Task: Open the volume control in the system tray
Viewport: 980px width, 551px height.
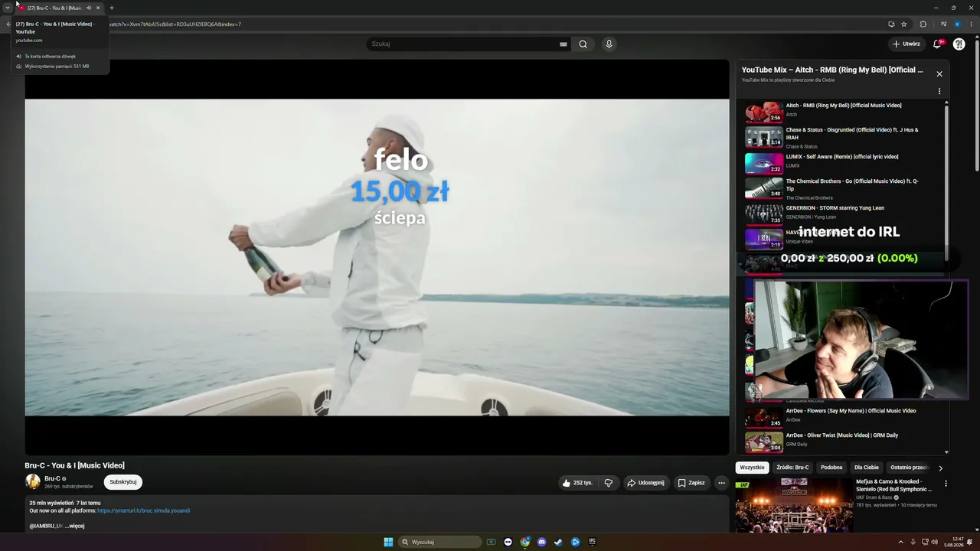Action: click(934, 542)
